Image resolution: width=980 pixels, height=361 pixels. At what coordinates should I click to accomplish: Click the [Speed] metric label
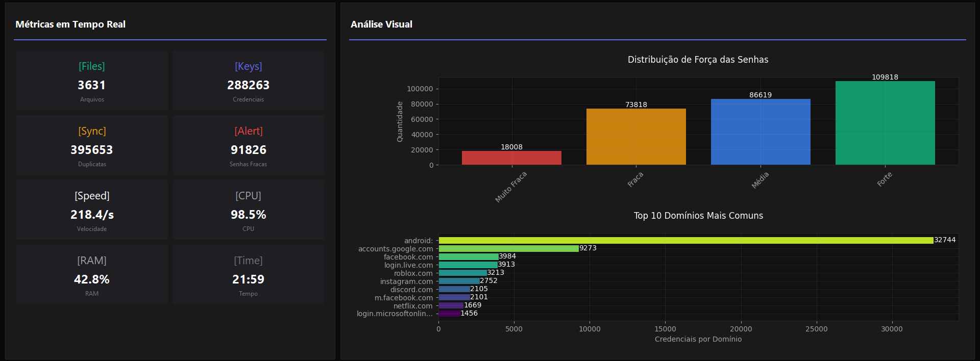92,196
